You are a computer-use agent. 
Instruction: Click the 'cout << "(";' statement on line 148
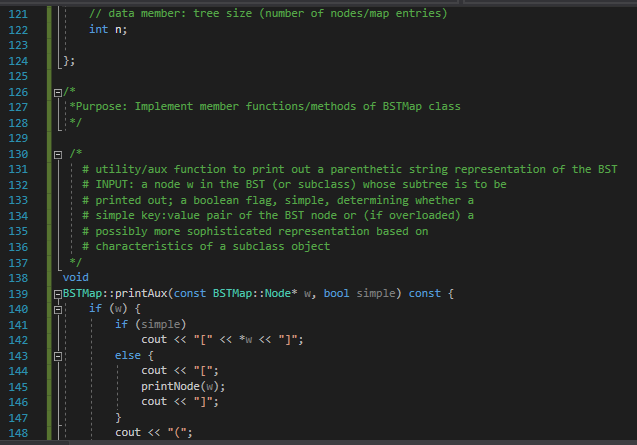coord(154,433)
